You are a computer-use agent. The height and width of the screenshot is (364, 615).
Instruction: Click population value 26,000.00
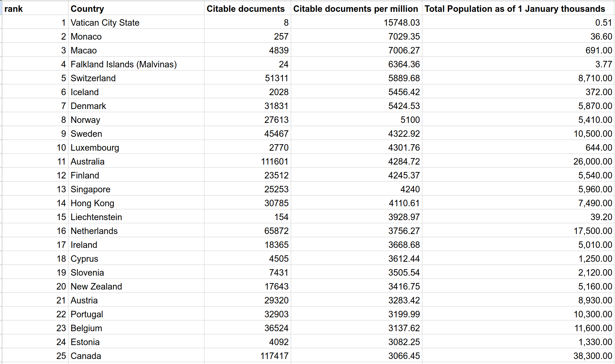[518, 161]
